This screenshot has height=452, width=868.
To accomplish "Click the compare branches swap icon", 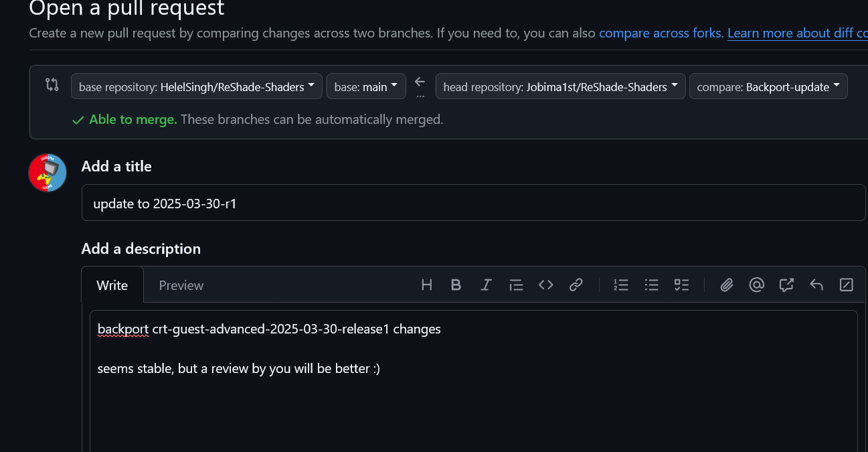I will [52, 85].
